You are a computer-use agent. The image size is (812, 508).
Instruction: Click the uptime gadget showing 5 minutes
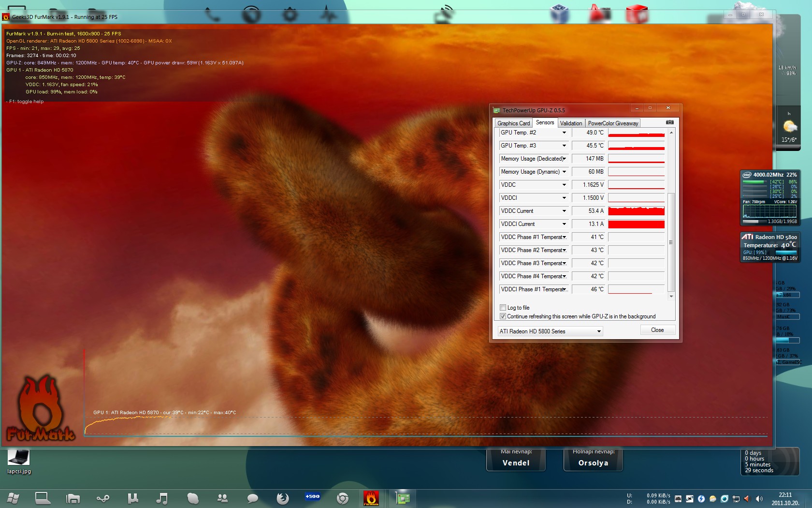pos(770,462)
